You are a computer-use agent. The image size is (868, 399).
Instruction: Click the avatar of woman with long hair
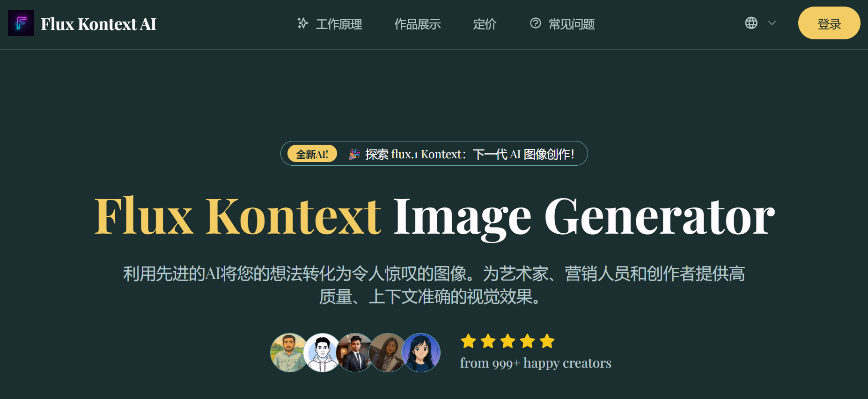click(388, 353)
